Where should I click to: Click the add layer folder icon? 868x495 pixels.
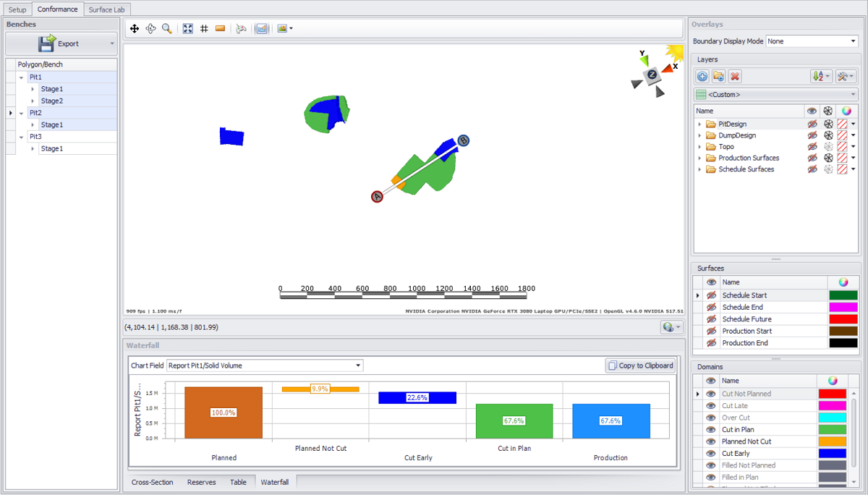(x=718, y=76)
